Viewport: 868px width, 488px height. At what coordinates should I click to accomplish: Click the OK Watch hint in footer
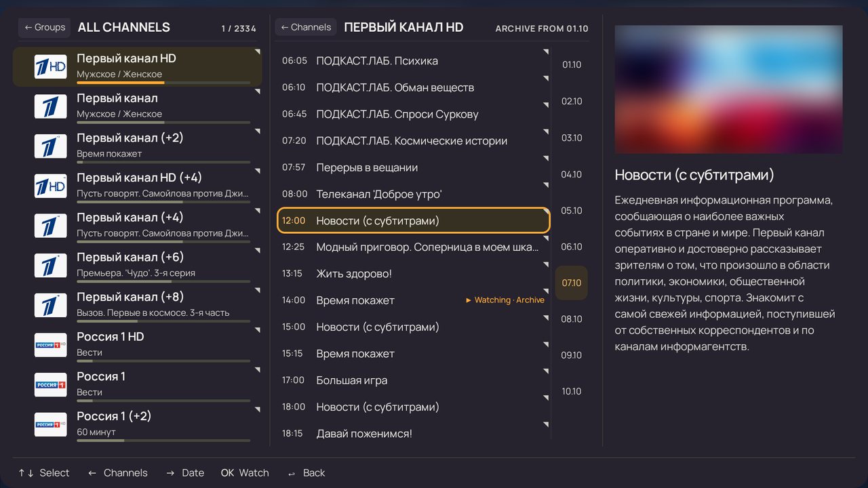pyautogui.click(x=245, y=473)
